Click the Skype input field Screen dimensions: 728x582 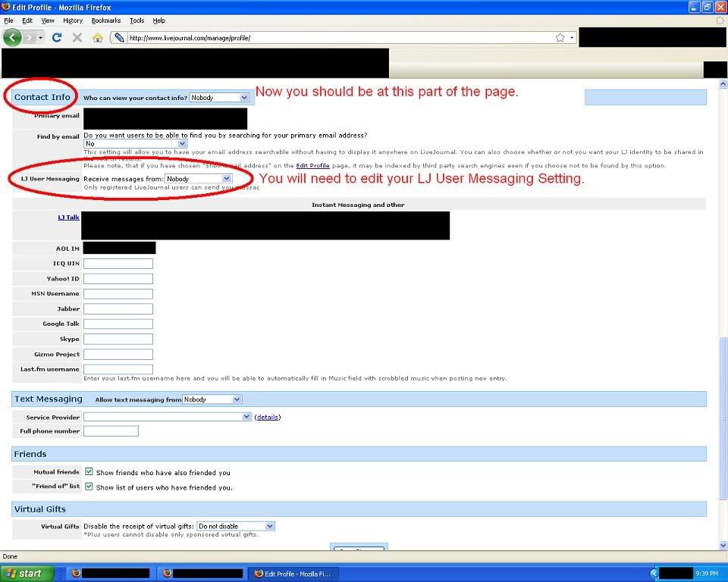(118, 339)
